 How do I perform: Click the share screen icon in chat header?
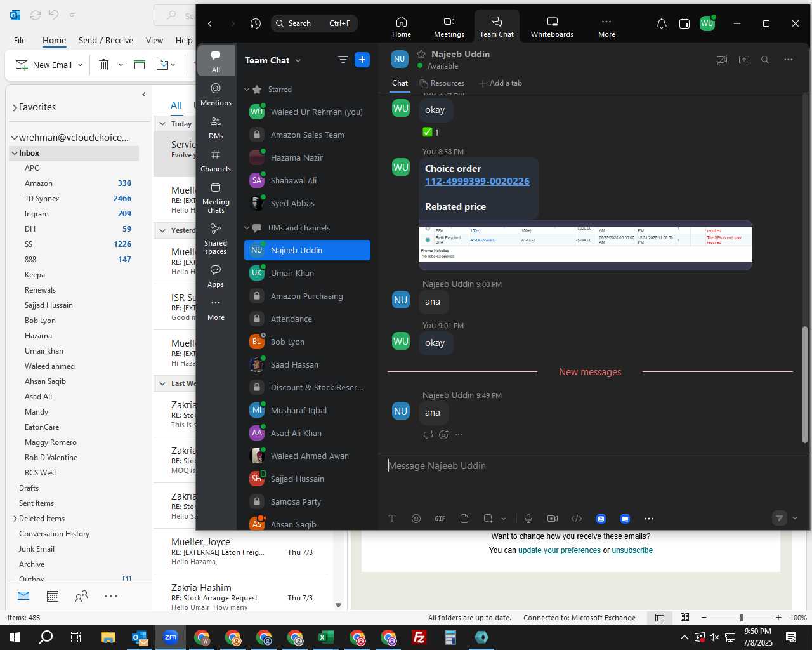pyautogui.click(x=744, y=60)
